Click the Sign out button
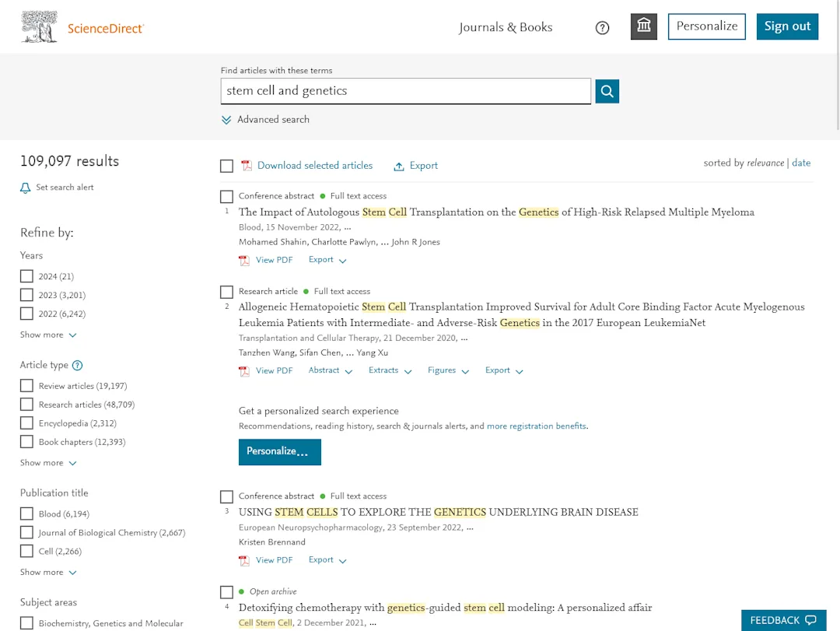This screenshot has height=631, width=840. click(x=787, y=26)
